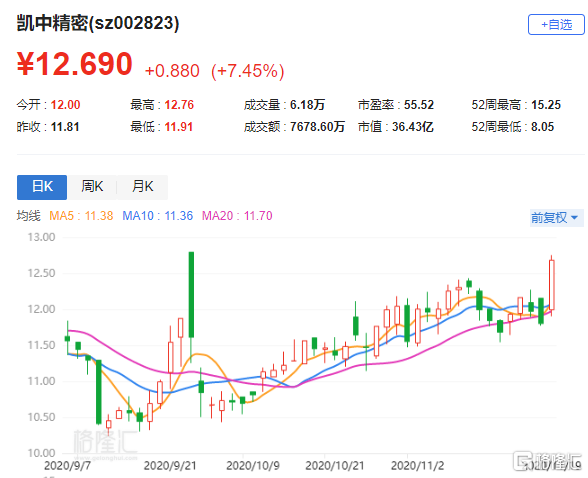Click 成交量 value 6.18万

(307, 105)
